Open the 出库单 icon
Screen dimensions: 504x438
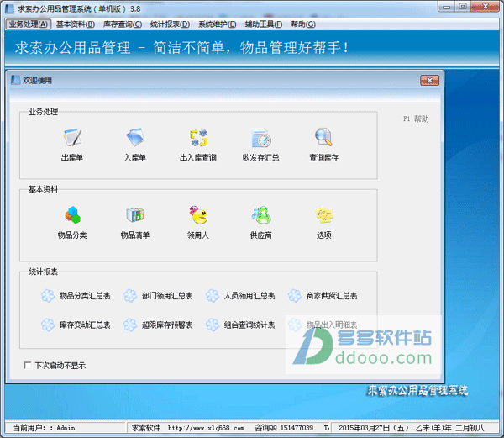coord(72,137)
